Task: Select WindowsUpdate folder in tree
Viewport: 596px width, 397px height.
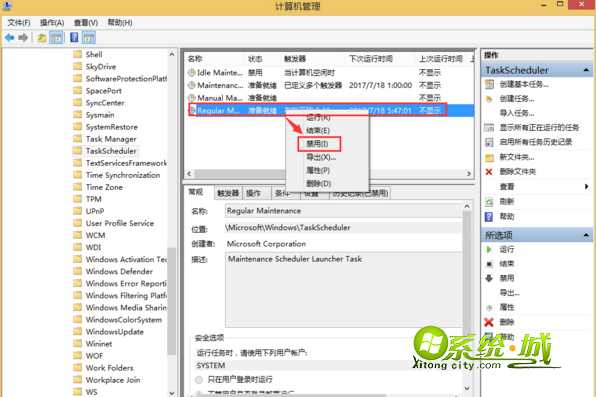Action: pos(114,332)
